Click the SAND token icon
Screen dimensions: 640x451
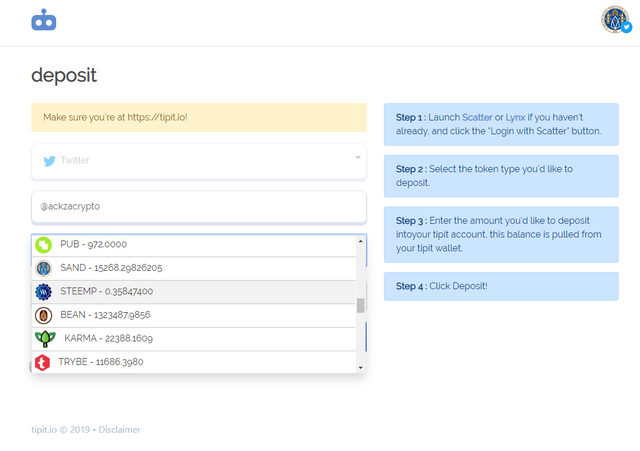pos(43,268)
